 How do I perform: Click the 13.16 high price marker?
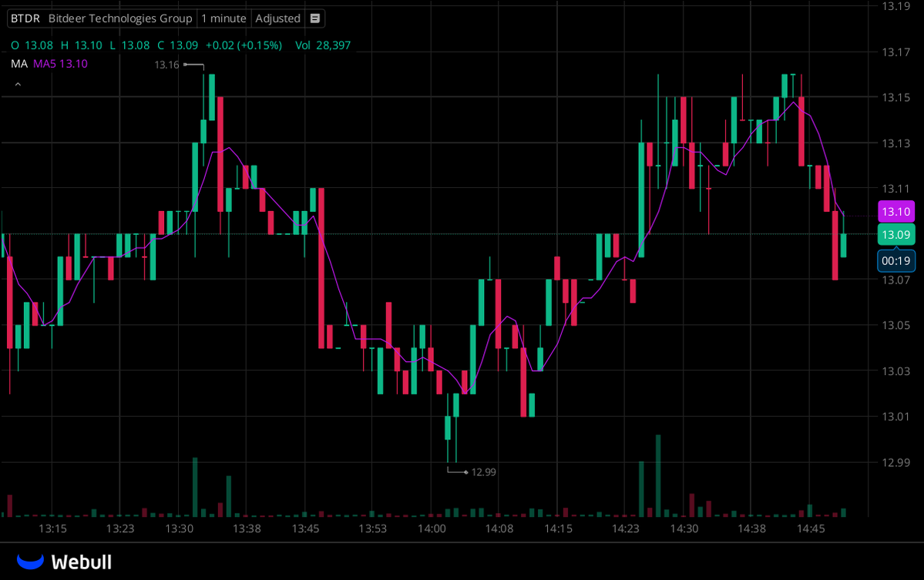(166, 65)
